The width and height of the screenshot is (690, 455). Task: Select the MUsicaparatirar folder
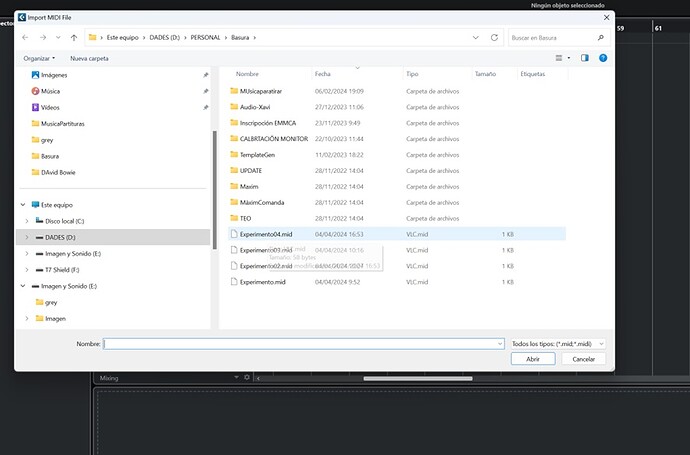256,91
